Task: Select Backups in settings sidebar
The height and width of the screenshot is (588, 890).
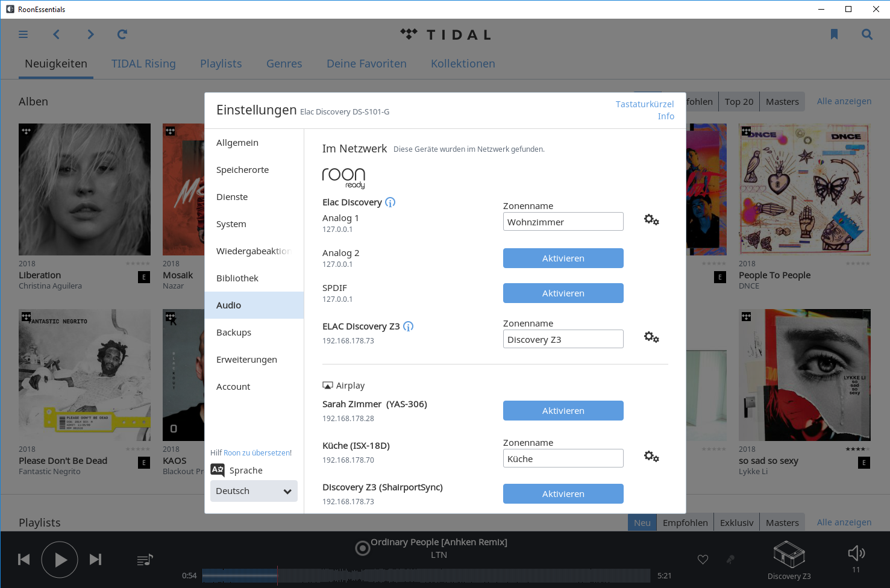Action: pyautogui.click(x=254, y=333)
